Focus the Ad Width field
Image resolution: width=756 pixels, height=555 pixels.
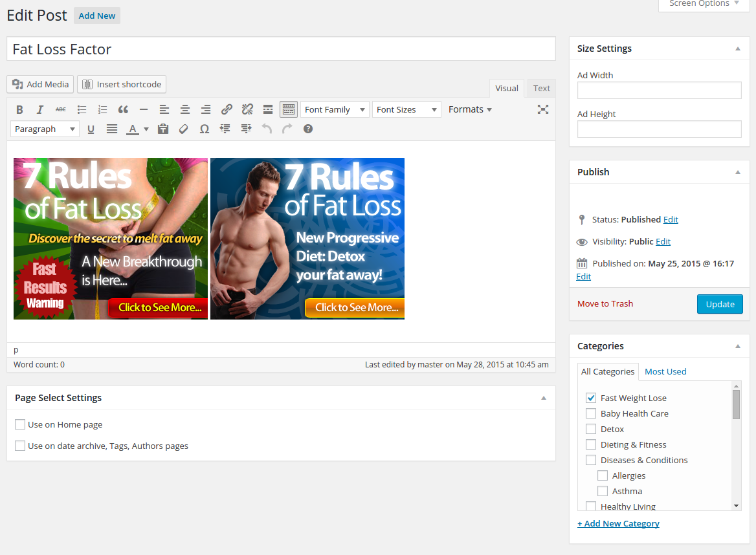[659, 90]
